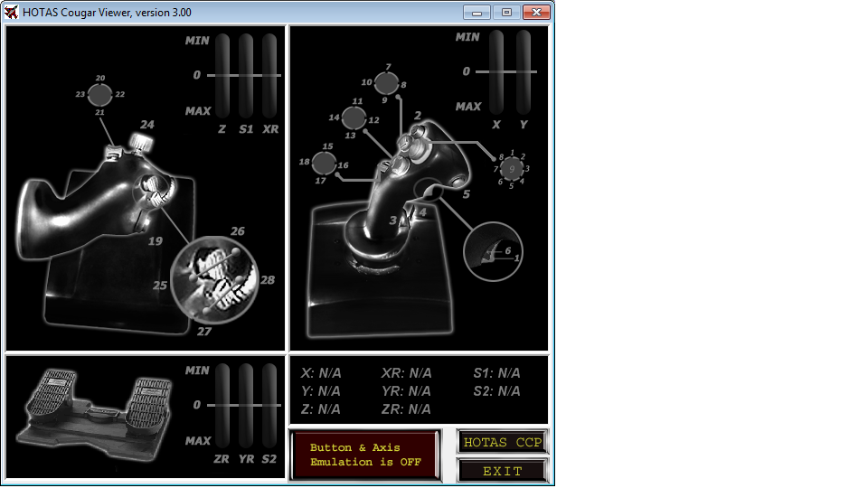
Task: Click the joystick hat indicator 15-18
Action: (x=324, y=163)
